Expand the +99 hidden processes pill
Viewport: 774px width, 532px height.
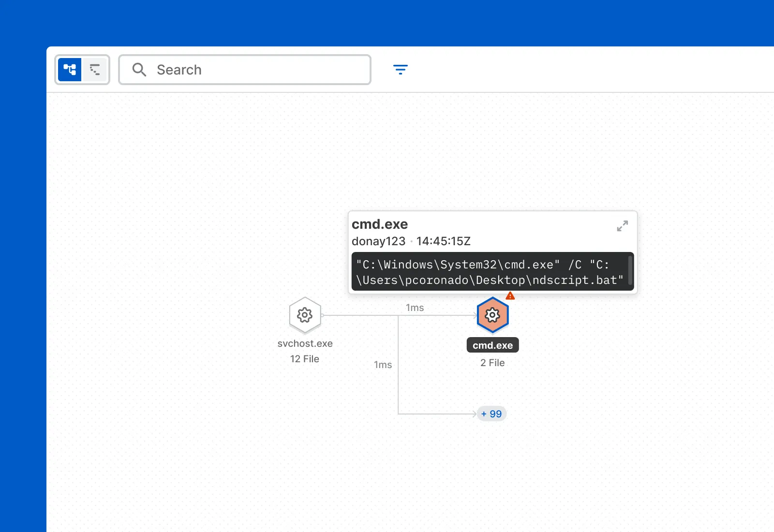tap(491, 414)
